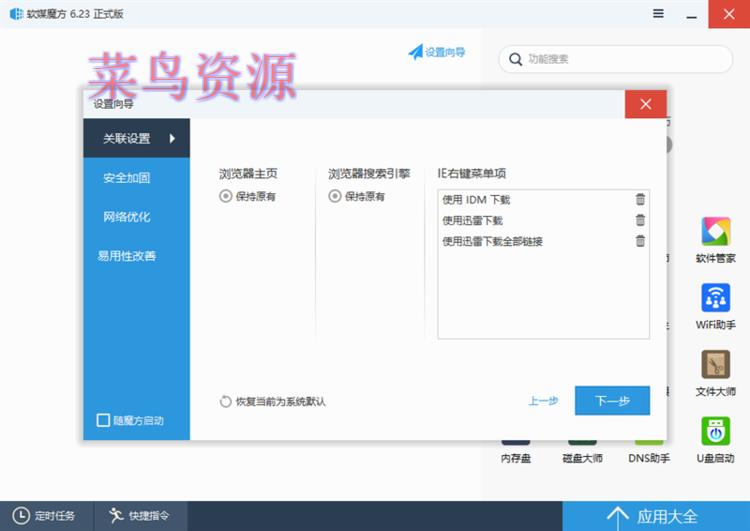Click the 下一步 button
Image resolution: width=750 pixels, height=531 pixels.
click(612, 400)
